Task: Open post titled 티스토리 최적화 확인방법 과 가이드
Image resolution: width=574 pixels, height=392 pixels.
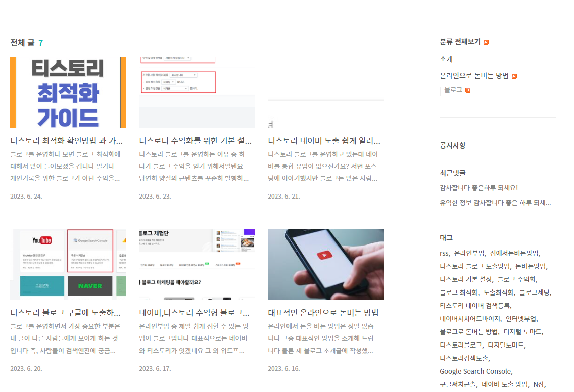Action: 68,140
